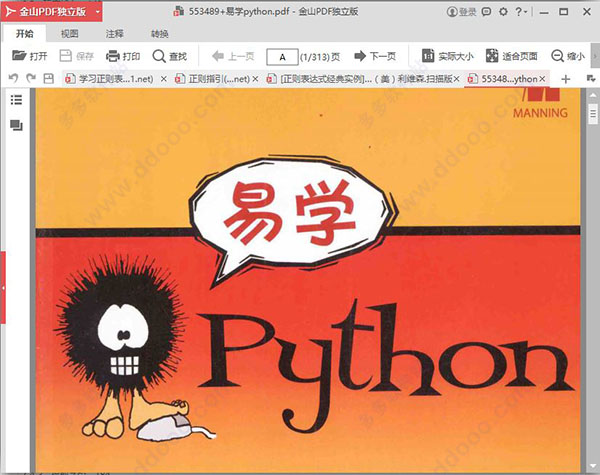Click the MANNING publisher logo text

[x=540, y=113]
